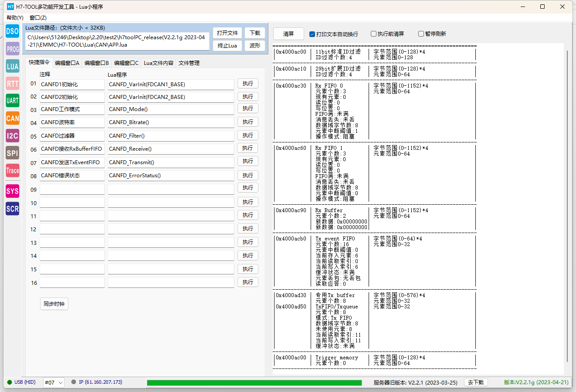The image size is (576, 392).
Task: Click the CANFD_Transmit() program field
Action: (171, 162)
